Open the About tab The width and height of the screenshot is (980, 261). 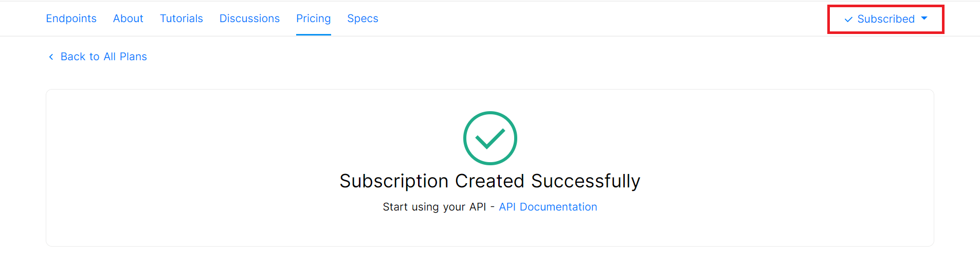pos(128,19)
